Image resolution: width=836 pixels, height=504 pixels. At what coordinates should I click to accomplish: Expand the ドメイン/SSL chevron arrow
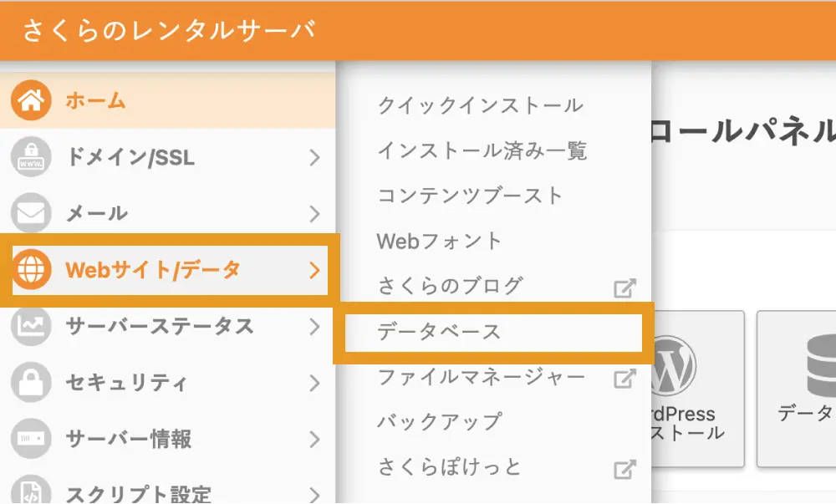(314, 157)
